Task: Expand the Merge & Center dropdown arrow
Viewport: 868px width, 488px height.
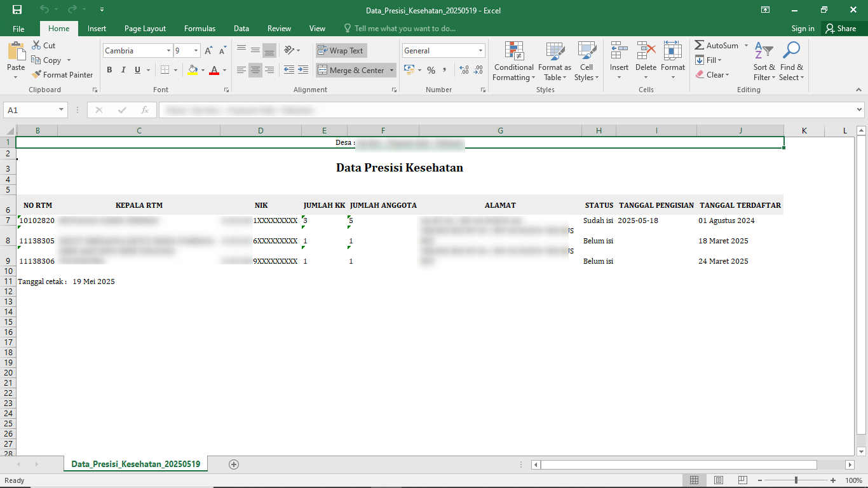Action: 391,71
